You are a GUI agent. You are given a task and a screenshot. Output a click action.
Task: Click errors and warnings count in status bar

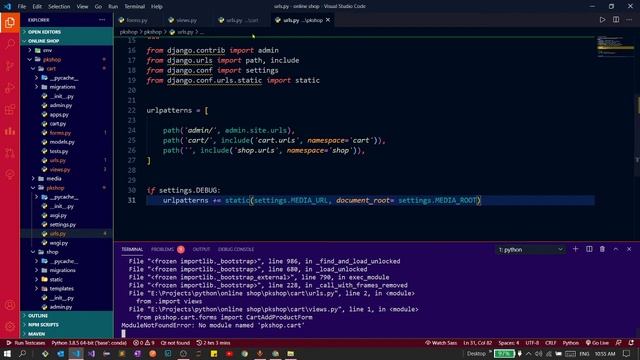coord(144,343)
